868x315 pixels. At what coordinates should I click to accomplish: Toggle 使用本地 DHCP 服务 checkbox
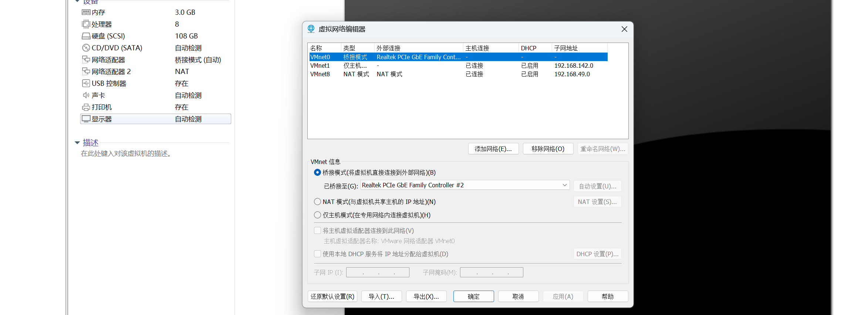pyautogui.click(x=317, y=254)
